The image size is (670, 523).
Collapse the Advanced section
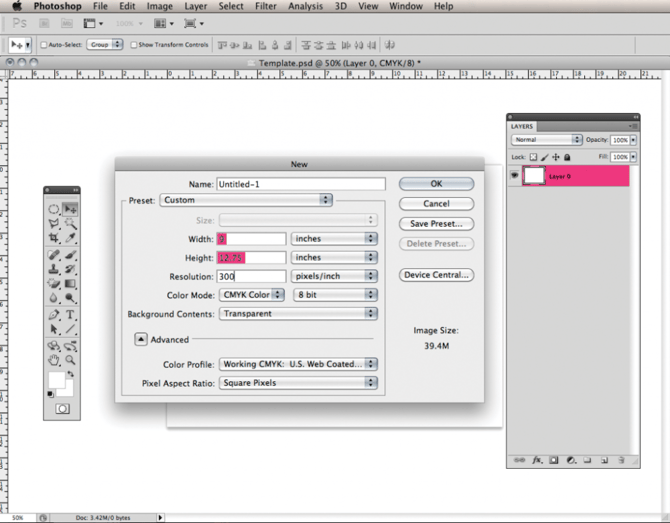(141, 339)
